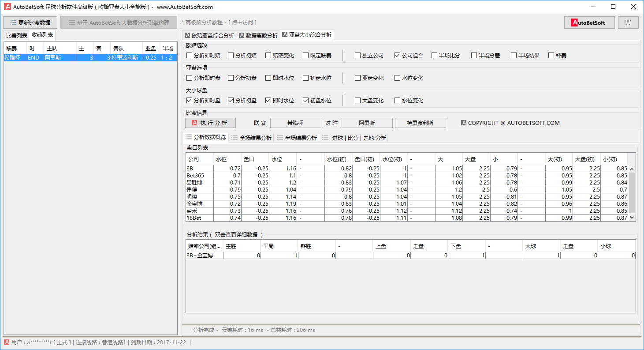This screenshot has width=644, height=350.
Task: Select the 金宝博 row in 盘口列表
Action: pos(407,204)
